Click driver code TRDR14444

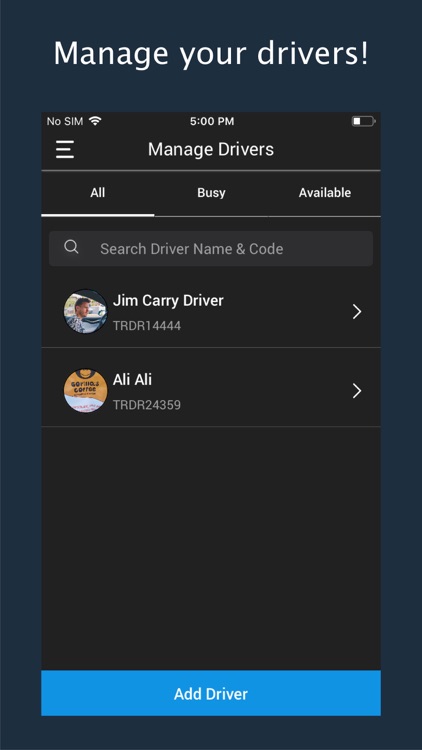point(147,326)
